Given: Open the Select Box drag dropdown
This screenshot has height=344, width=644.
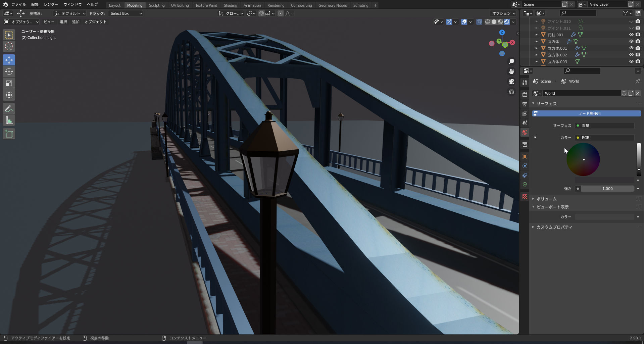Looking at the screenshot, I should coord(126,13).
